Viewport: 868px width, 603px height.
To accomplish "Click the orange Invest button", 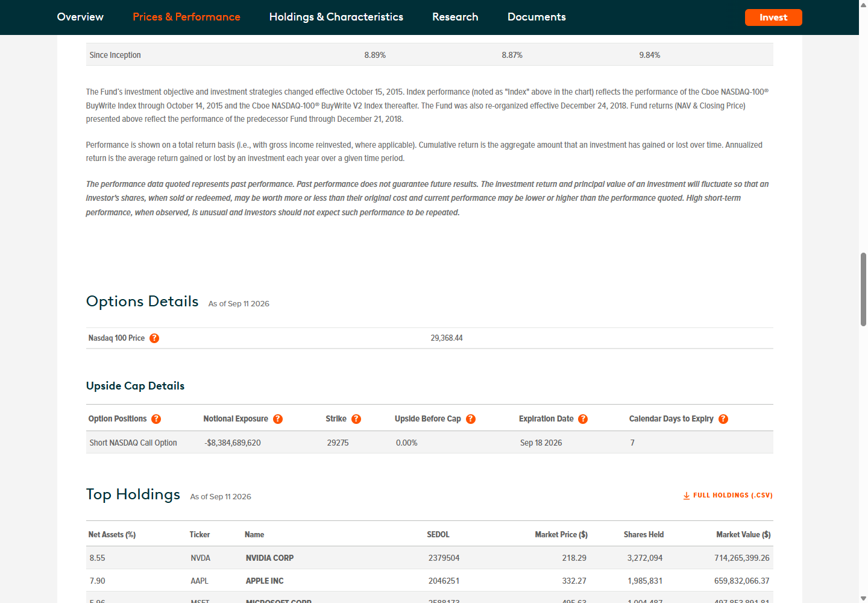I will [773, 17].
